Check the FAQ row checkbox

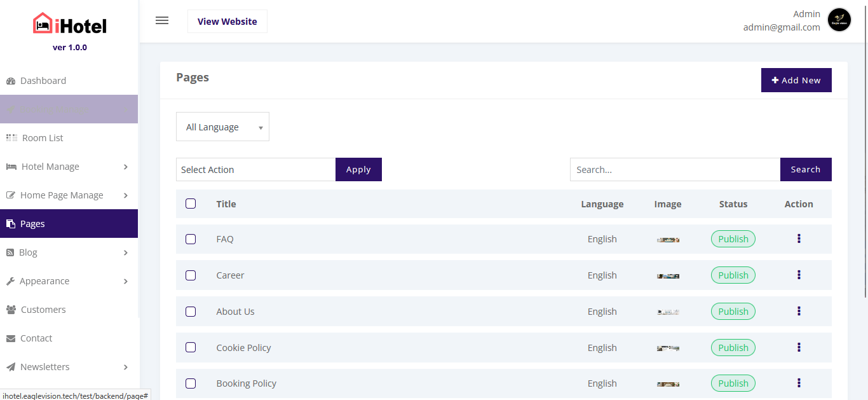(191, 239)
